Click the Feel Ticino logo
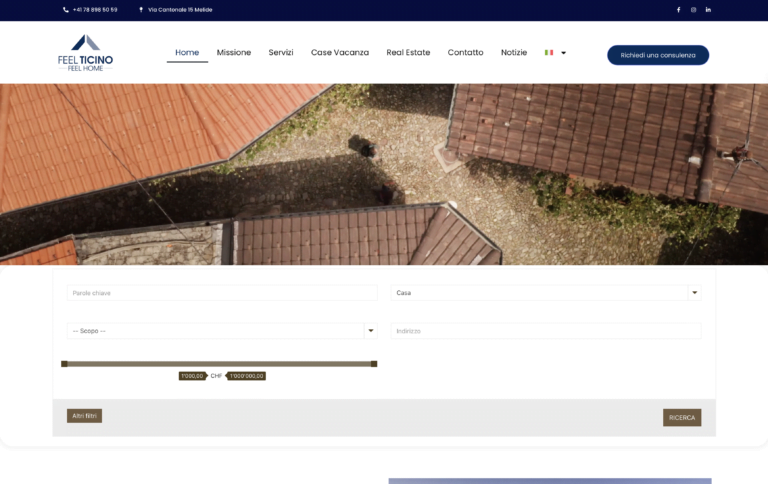The width and height of the screenshot is (768, 484). 86,53
